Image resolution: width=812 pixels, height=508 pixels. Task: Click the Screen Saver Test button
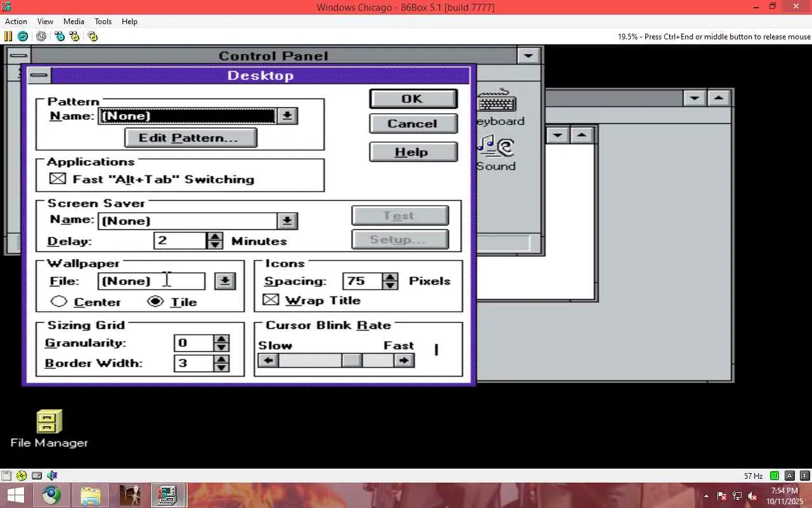[x=400, y=216]
